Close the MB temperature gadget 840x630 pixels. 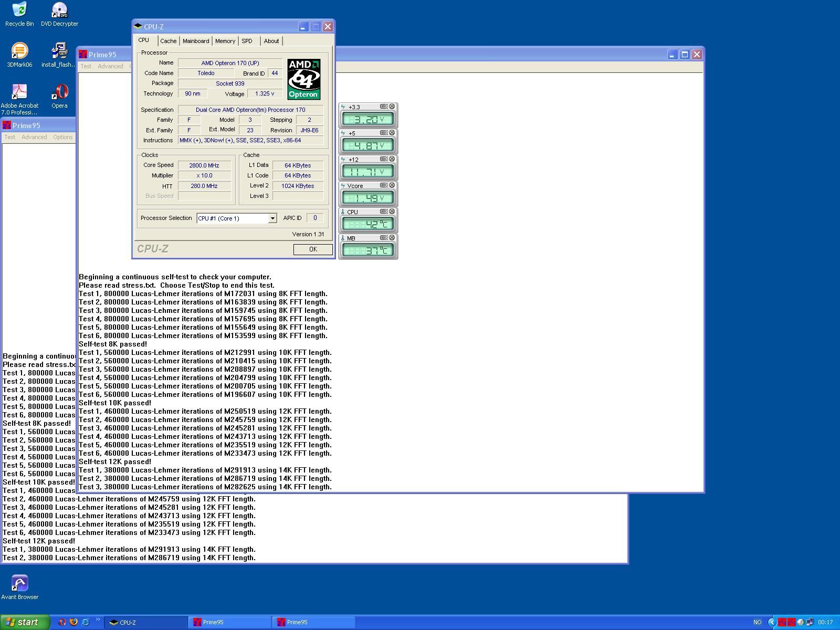coord(392,238)
